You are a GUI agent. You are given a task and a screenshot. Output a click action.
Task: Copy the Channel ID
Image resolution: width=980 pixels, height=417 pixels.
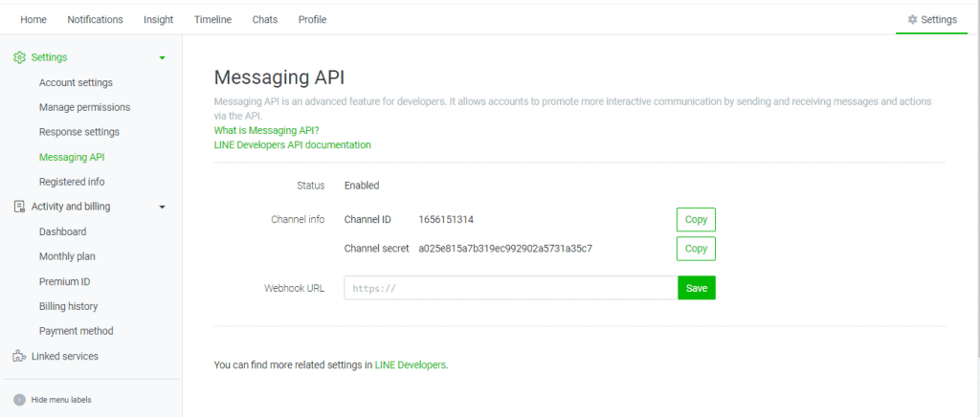click(x=696, y=220)
